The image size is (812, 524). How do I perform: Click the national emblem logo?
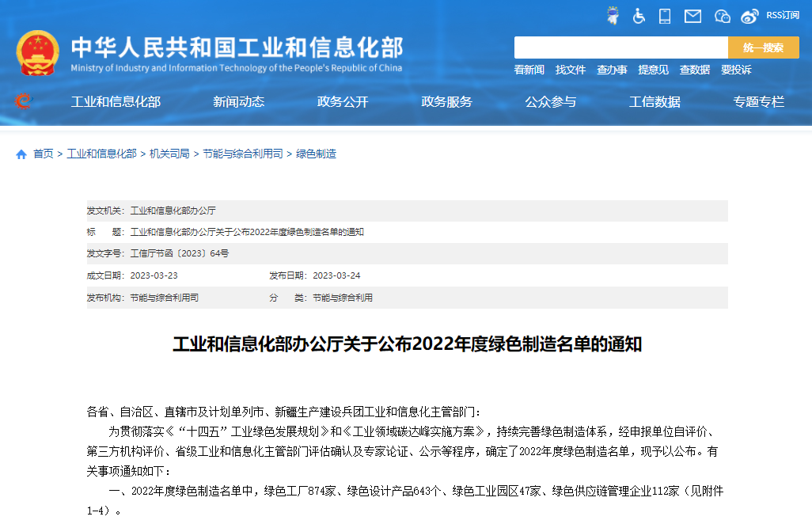pos(37,52)
